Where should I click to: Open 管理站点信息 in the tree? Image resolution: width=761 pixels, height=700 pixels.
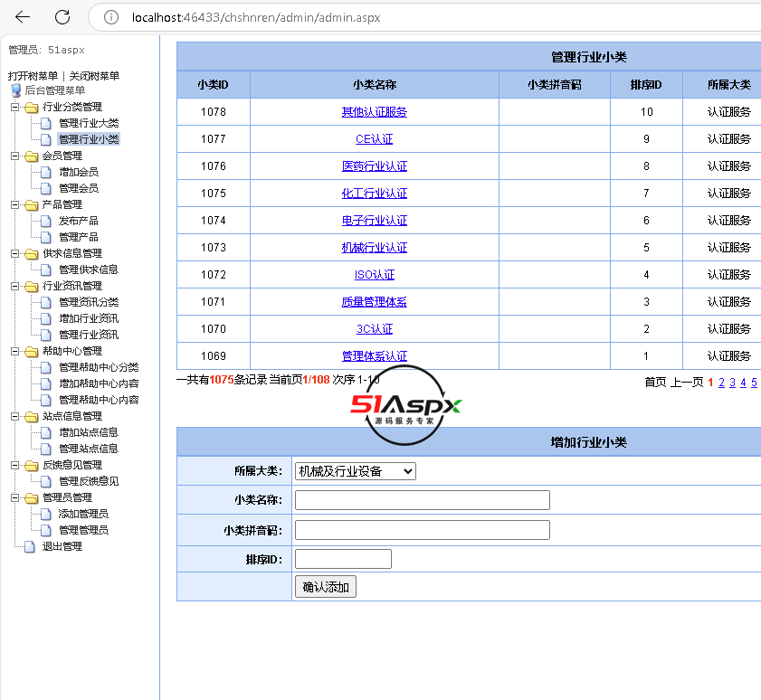(x=89, y=449)
